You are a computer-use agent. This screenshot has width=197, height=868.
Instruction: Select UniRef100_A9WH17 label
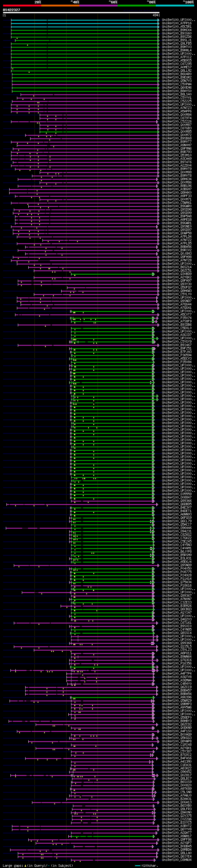pyautogui.click(x=177, y=836)
